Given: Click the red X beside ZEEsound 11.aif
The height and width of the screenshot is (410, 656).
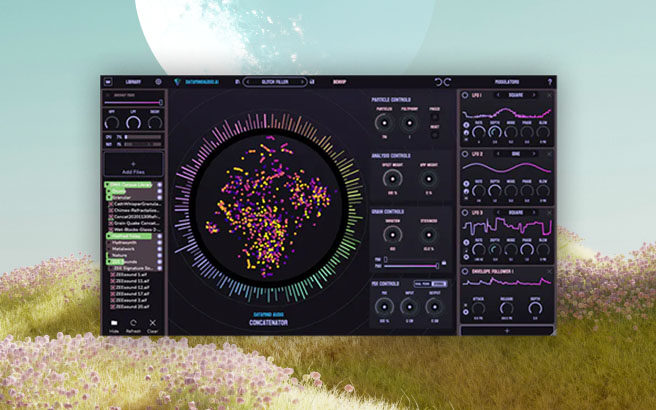Looking at the screenshot, I should [x=112, y=281].
